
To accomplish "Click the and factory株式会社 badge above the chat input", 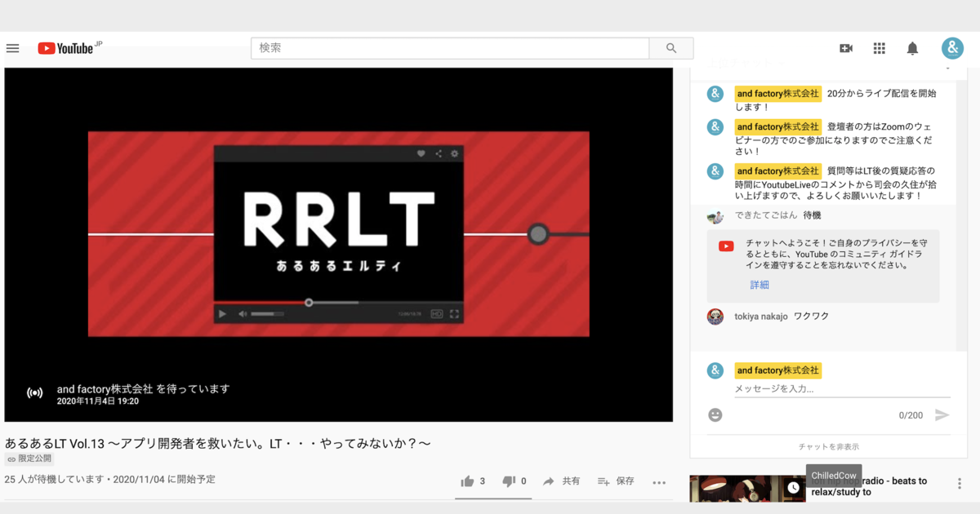I will coord(778,370).
